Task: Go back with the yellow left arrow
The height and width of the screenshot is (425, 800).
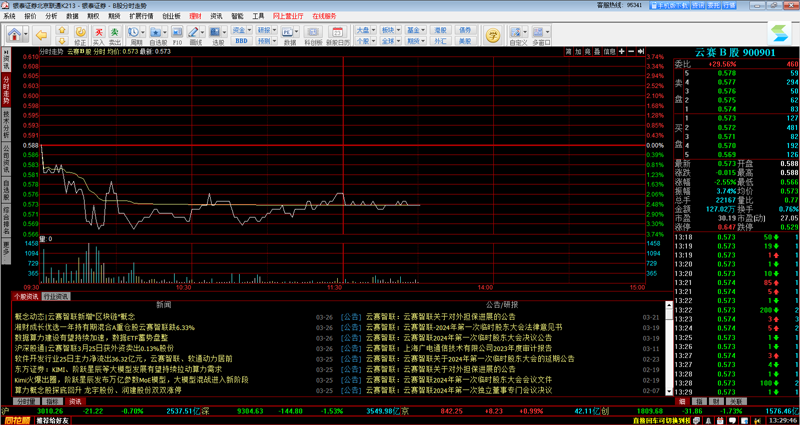Action: pos(41,35)
